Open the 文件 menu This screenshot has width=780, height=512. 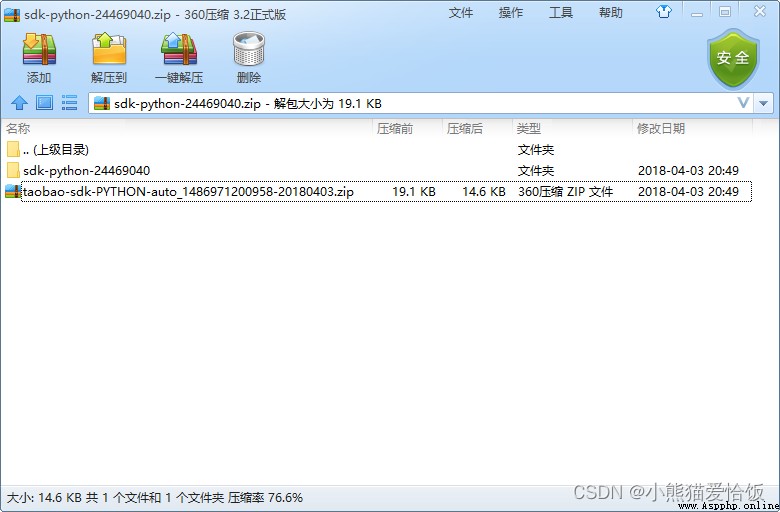(x=461, y=12)
